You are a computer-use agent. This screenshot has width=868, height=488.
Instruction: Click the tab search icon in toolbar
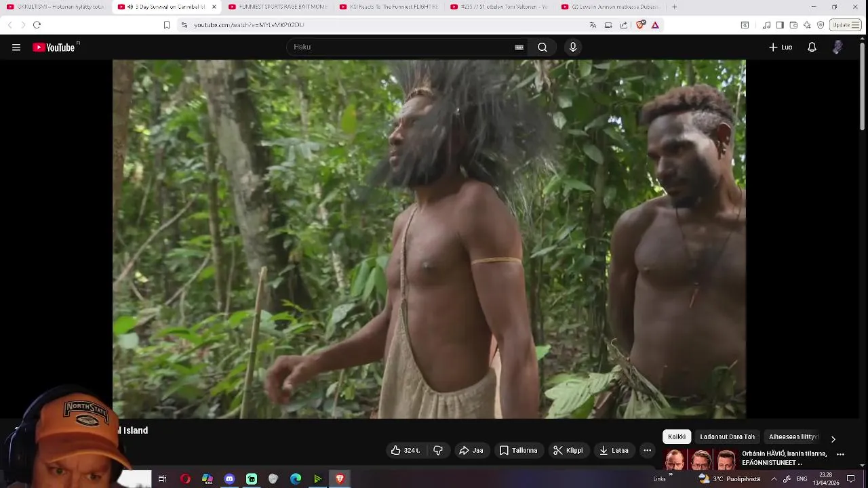coord(745,25)
